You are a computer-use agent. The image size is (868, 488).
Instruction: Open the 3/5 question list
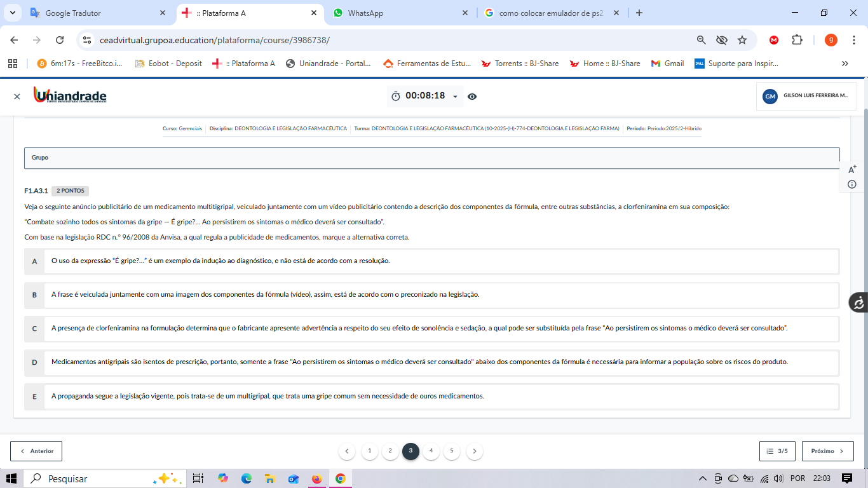[778, 451]
